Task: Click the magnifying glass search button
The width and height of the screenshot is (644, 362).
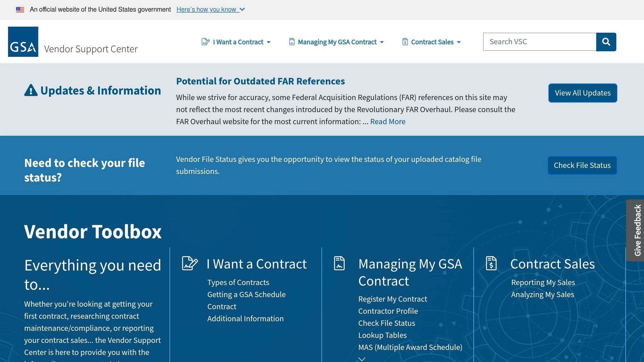Action: [x=606, y=42]
